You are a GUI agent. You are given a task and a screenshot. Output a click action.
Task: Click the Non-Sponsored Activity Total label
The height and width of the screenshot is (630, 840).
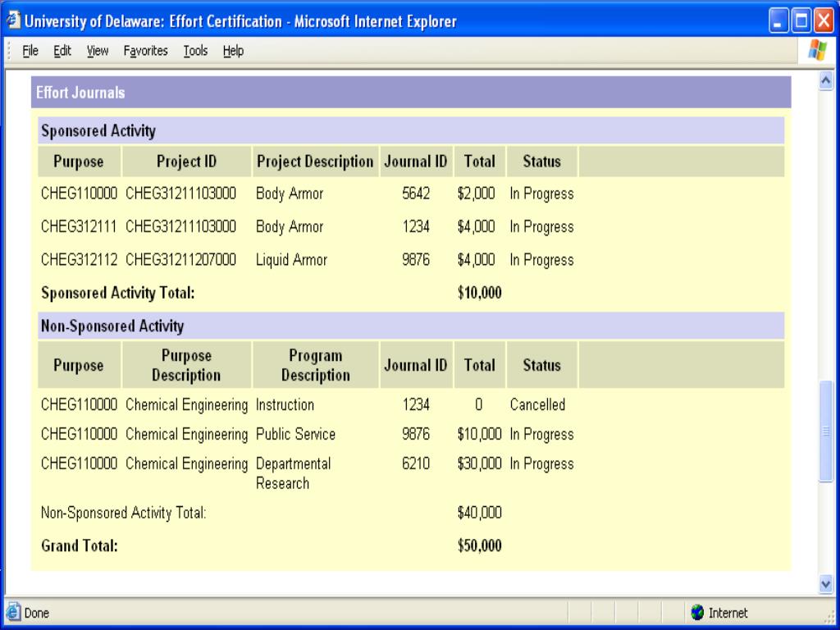pos(124,513)
